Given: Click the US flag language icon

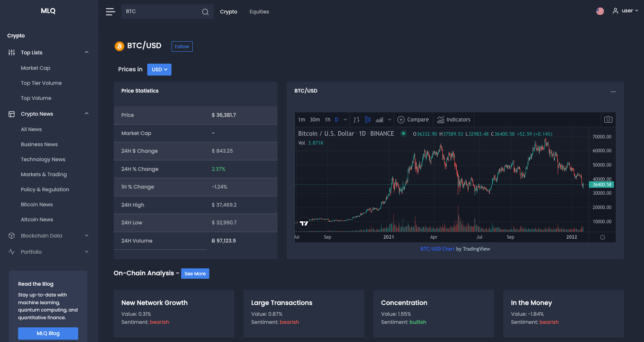Looking at the screenshot, I should 600,11.
